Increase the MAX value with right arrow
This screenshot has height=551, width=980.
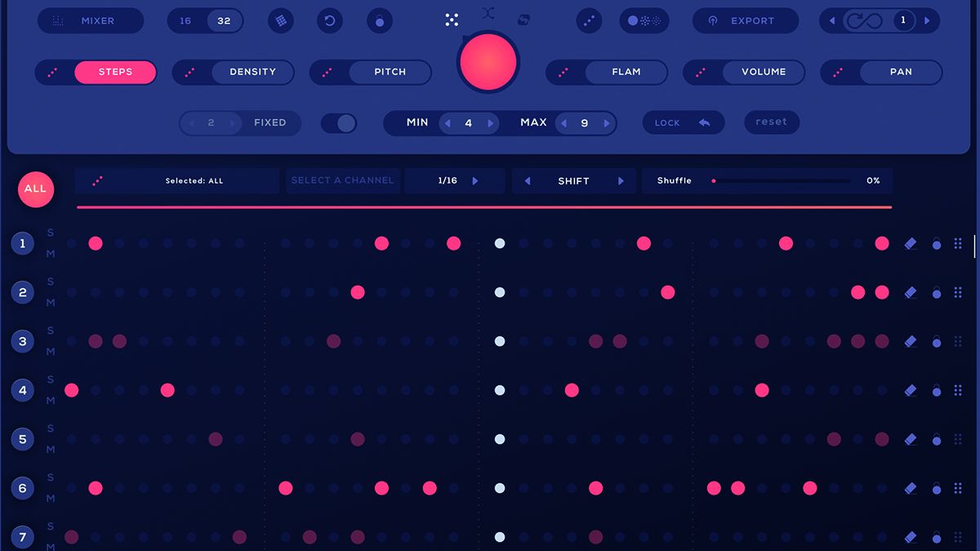point(607,123)
